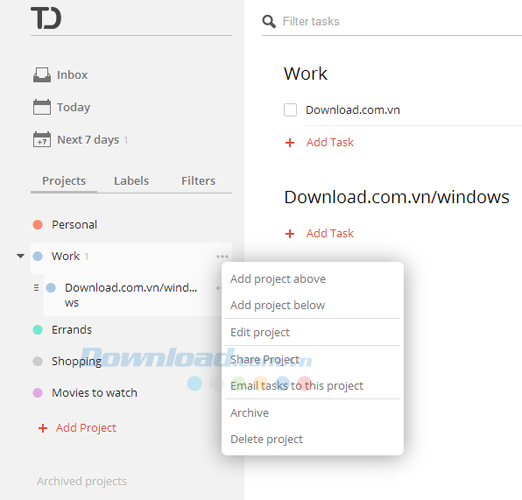
Task: Click the Inbox tray icon
Action: (42, 75)
